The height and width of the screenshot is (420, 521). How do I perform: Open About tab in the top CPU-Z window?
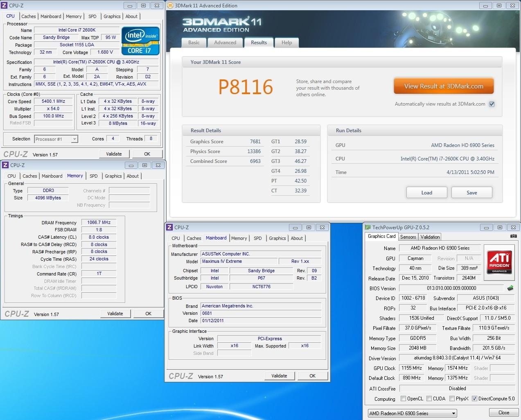(x=131, y=16)
